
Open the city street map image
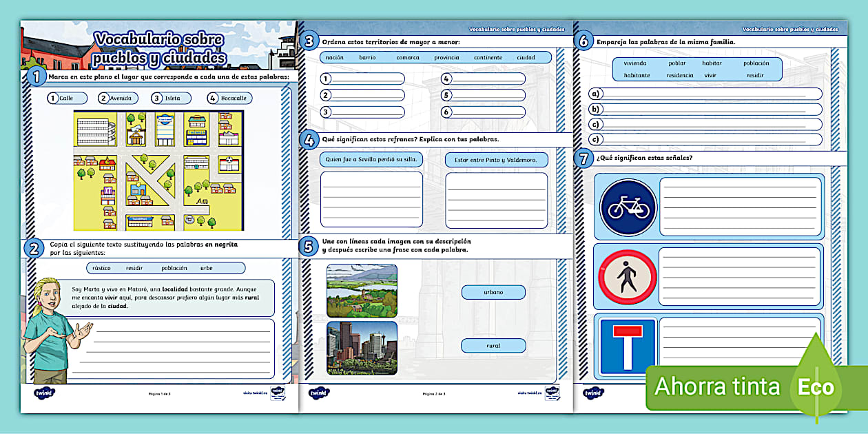click(158, 171)
